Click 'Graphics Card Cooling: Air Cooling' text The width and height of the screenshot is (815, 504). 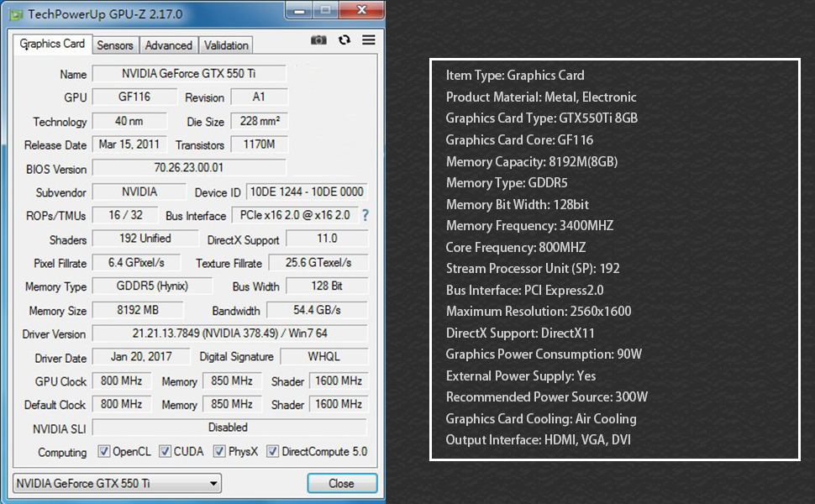[x=541, y=419]
